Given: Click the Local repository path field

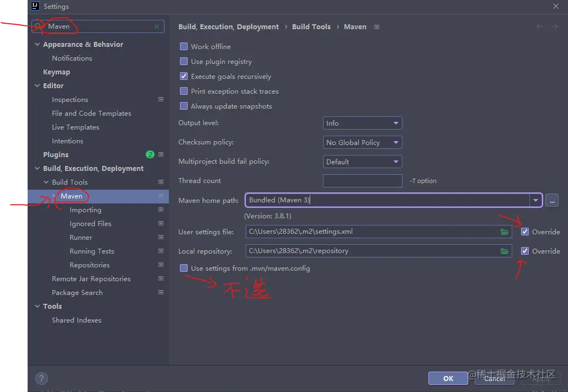Looking at the screenshot, I should pos(379,251).
